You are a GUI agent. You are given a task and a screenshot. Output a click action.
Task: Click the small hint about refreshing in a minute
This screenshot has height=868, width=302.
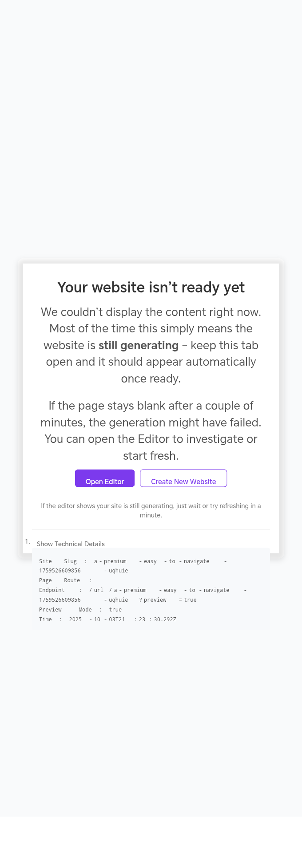pos(151,510)
